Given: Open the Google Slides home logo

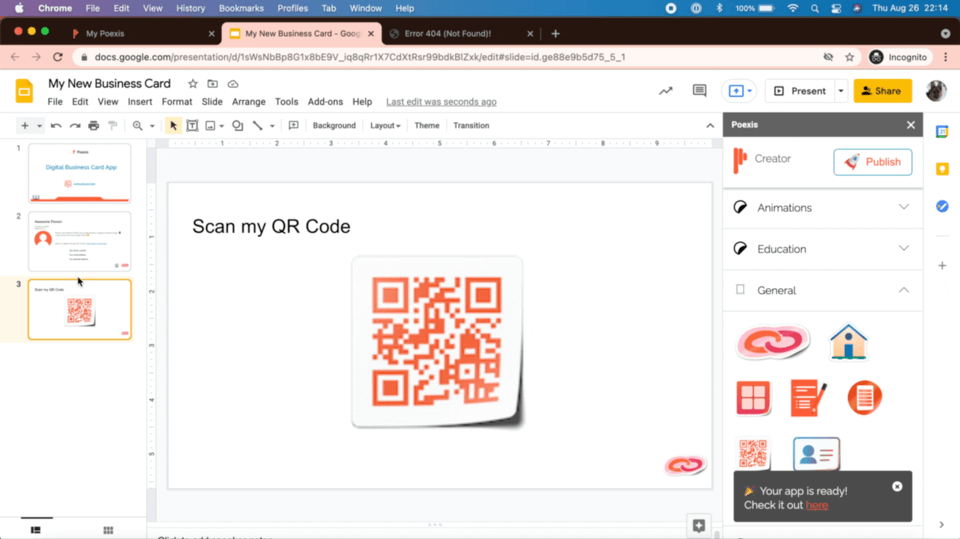Looking at the screenshot, I should click(24, 91).
